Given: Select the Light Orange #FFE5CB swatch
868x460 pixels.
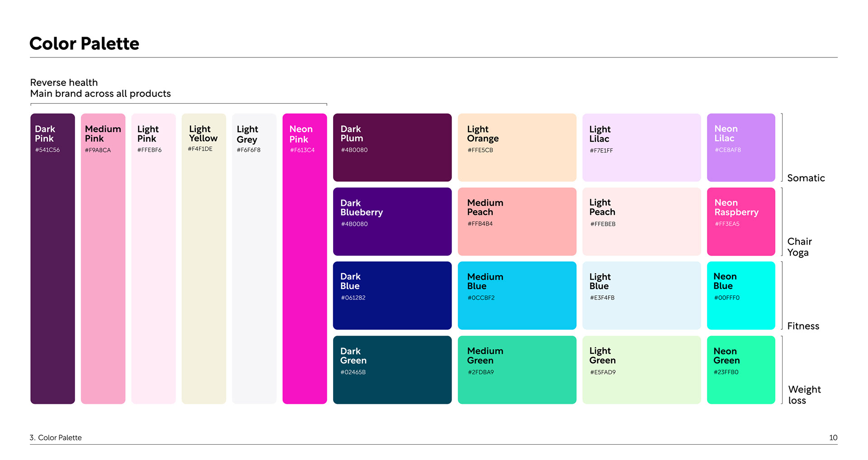Looking at the screenshot, I should (517, 147).
